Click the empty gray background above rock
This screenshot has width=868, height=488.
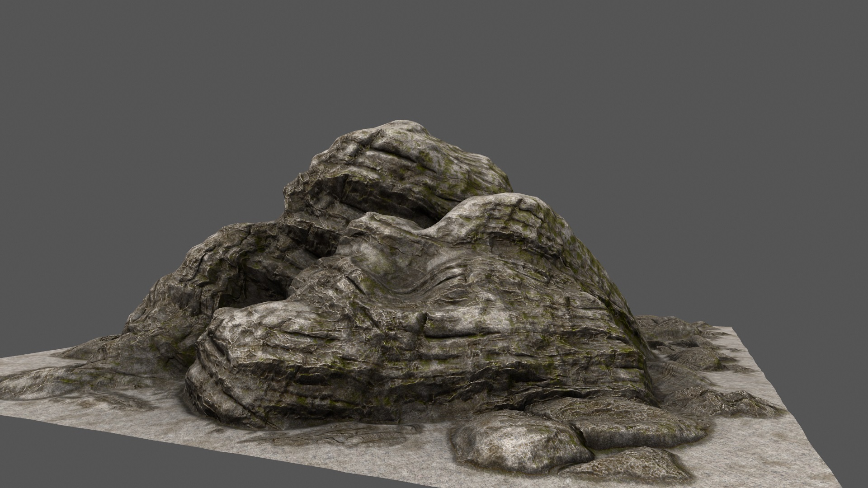(407, 59)
